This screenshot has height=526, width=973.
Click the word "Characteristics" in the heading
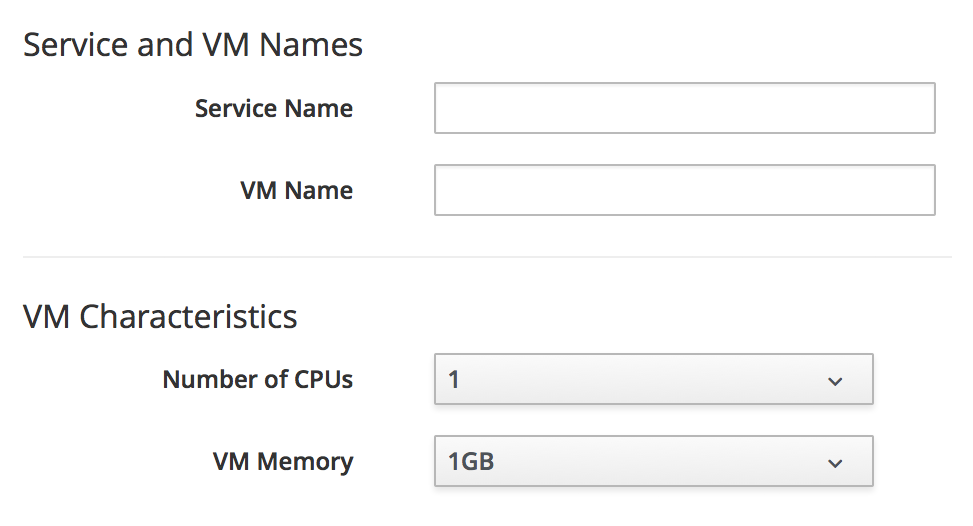(188, 317)
